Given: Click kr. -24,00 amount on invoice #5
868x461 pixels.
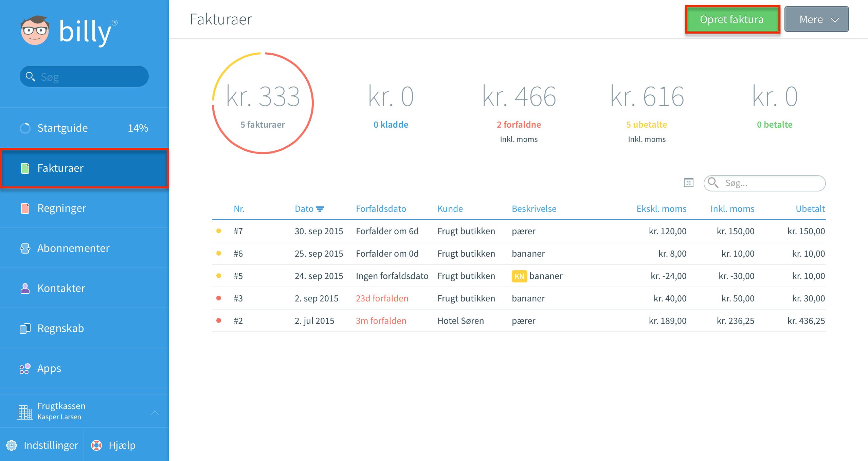Looking at the screenshot, I should 668,276.
